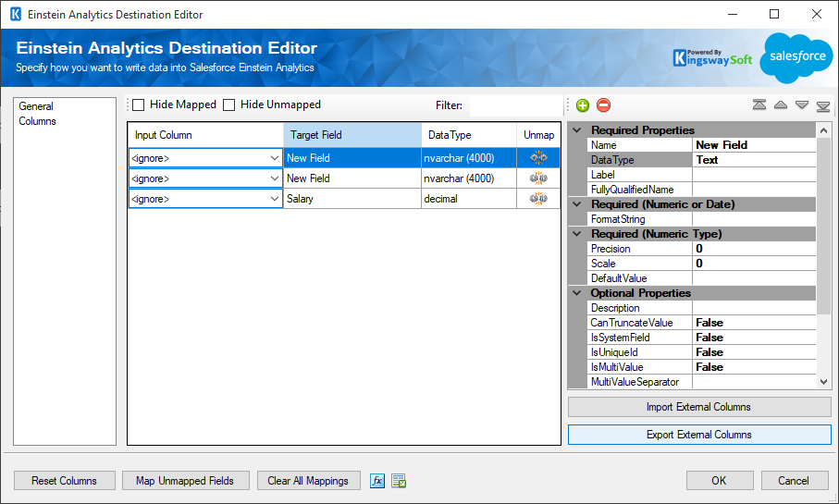Open Input Column dropdown for second New Field

tap(275, 178)
